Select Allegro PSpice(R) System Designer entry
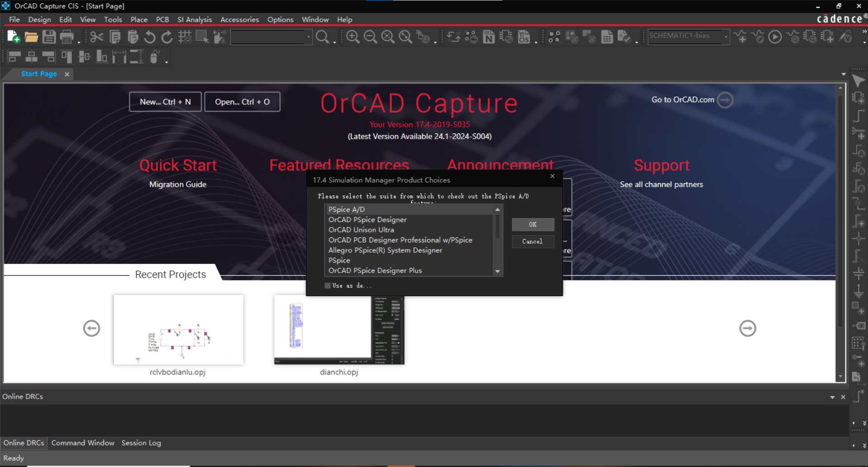The height and width of the screenshot is (467, 868). [409, 250]
